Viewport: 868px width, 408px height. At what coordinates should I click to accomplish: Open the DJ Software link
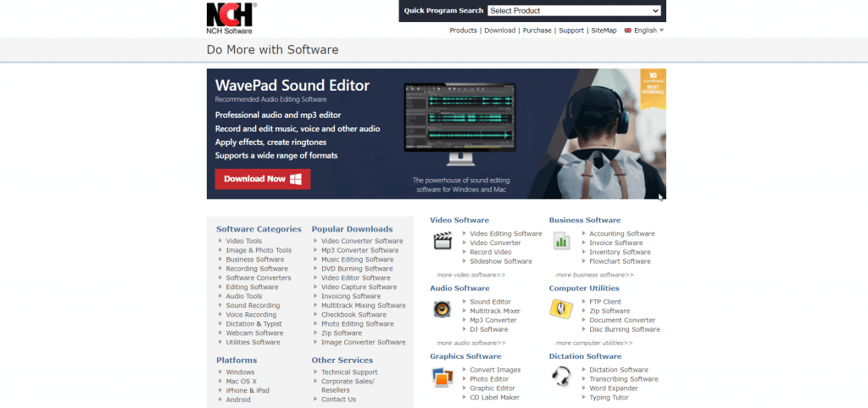tap(489, 329)
